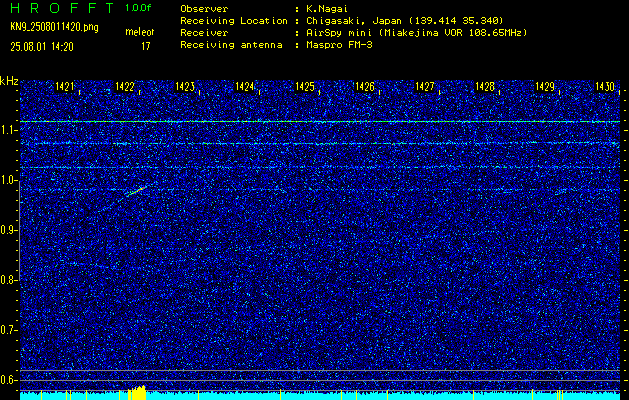This screenshot has height=400, width=629.
Task: Click the 0.8 frequency axis label
Action: [7, 280]
